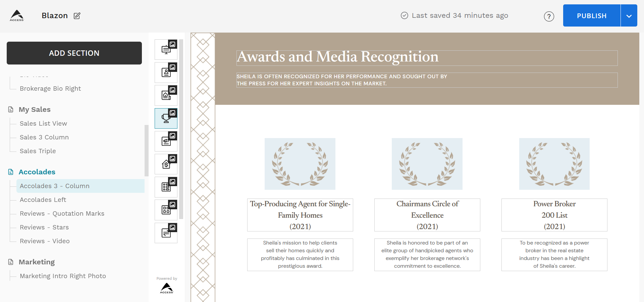Select Accolades Left in the sidebar
This screenshot has width=644, height=302.
pyautogui.click(x=43, y=200)
